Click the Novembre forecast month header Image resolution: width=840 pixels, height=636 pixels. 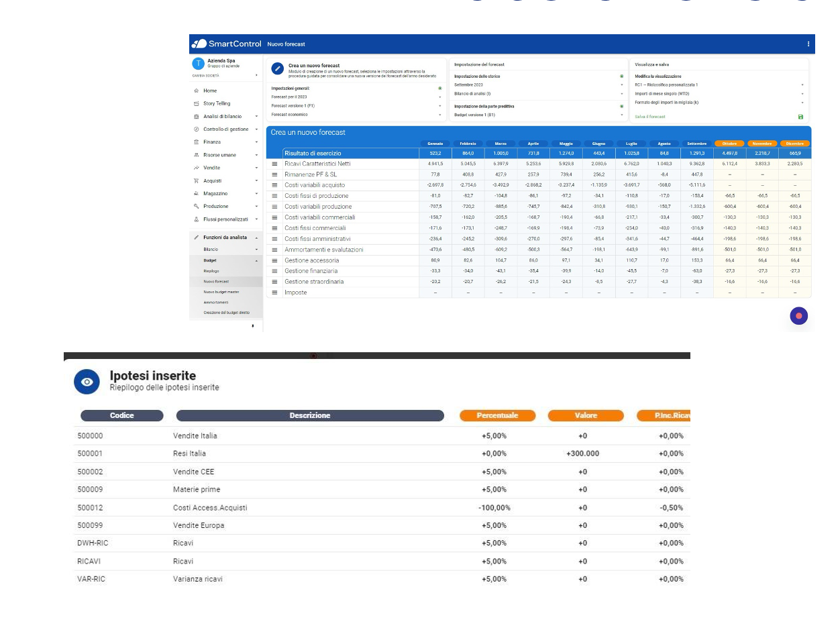pos(762,144)
